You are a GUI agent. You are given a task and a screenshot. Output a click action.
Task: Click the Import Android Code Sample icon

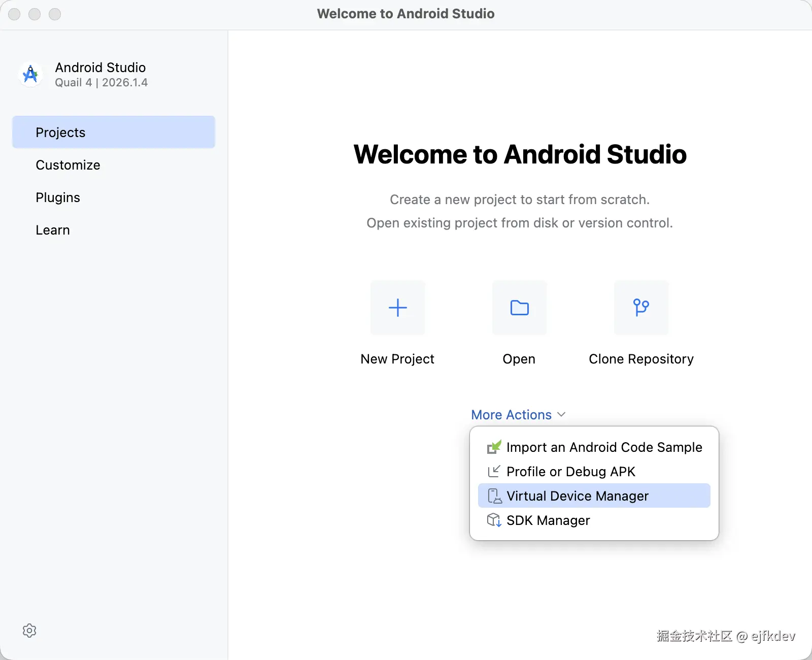pos(494,447)
